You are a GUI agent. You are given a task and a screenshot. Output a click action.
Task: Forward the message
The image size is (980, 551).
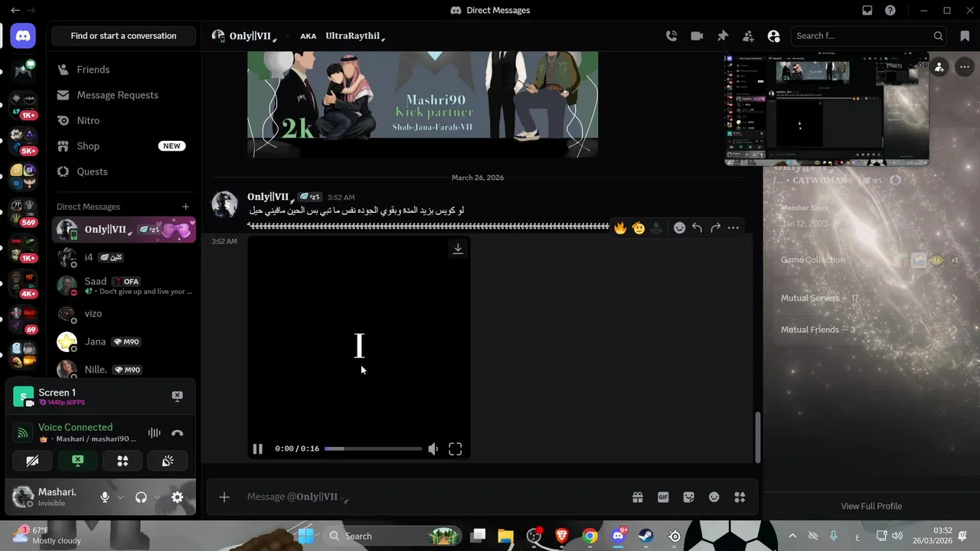pos(715,228)
